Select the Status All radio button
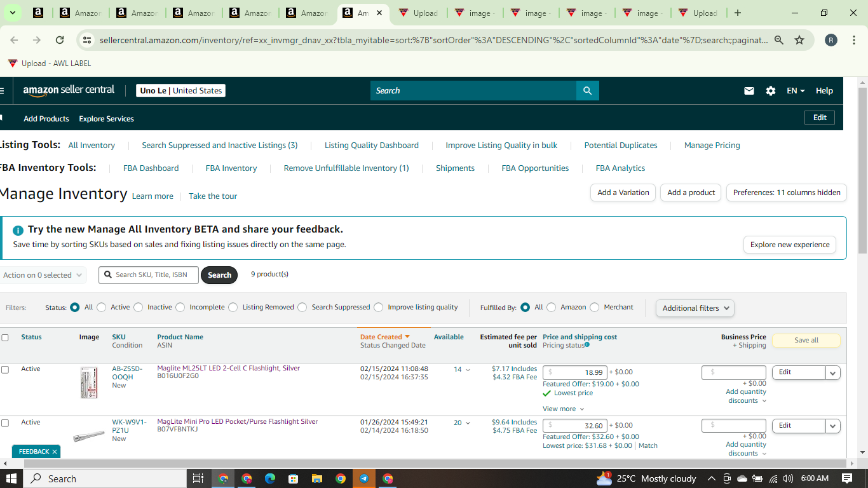This screenshot has width=868, height=488. point(75,308)
